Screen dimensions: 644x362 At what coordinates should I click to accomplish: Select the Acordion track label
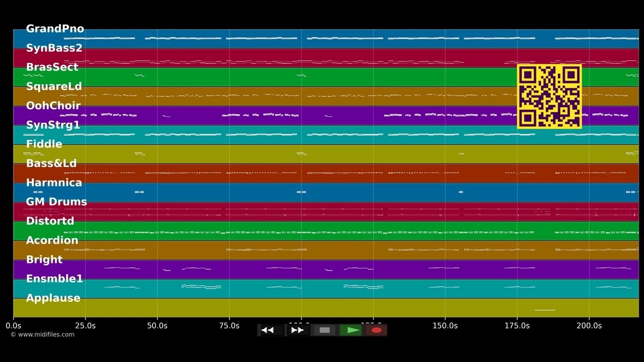click(x=52, y=240)
